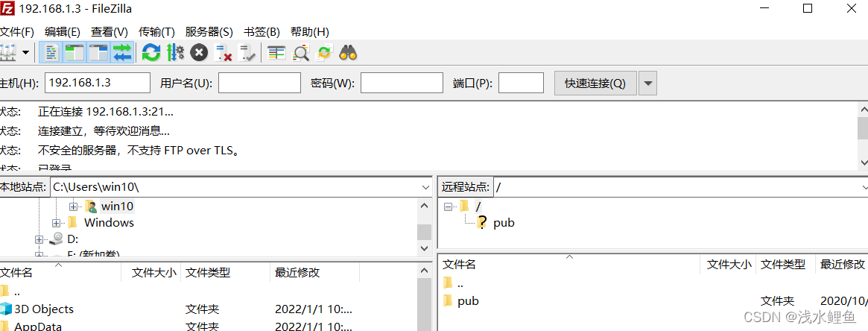The height and width of the screenshot is (331, 868).
Task: Open the 书签(B) menu
Action: (x=262, y=31)
